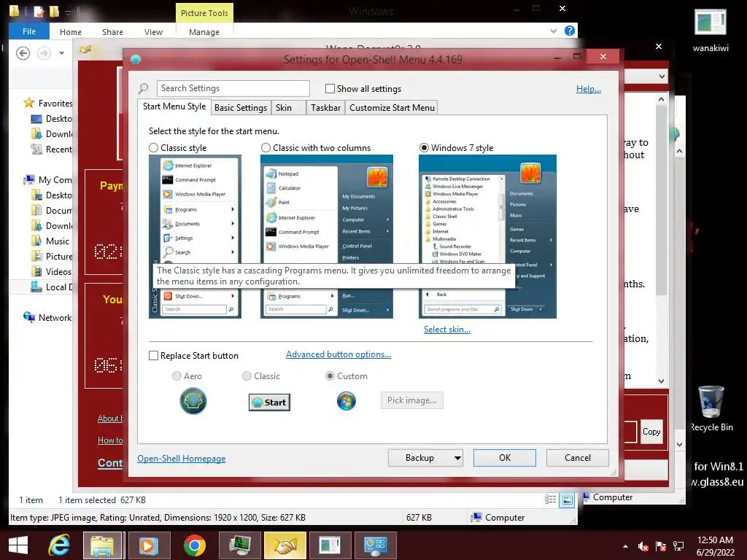The image size is (747, 560).
Task: Click the Open-Shell title bar shell icon
Action: [136, 59]
